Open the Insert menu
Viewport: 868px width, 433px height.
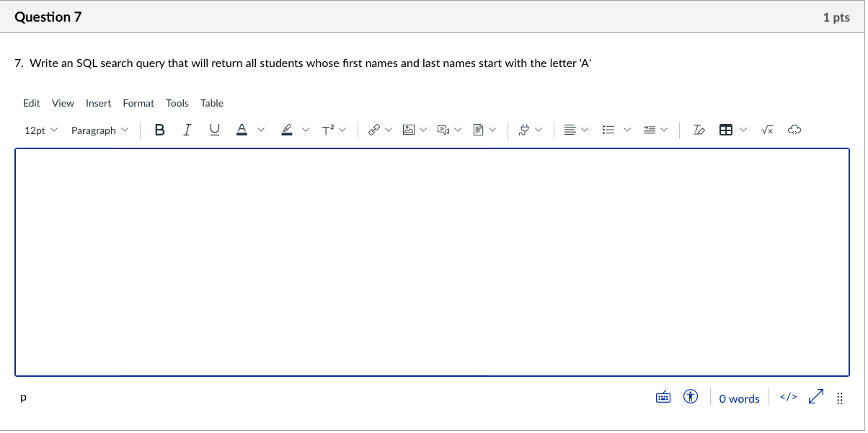[x=98, y=103]
